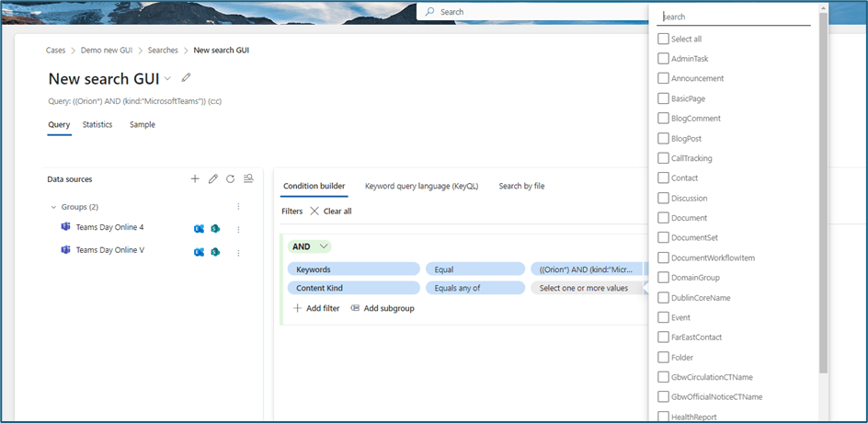
Task: Click the pencil icon beside the search title
Action: [187, 77]
